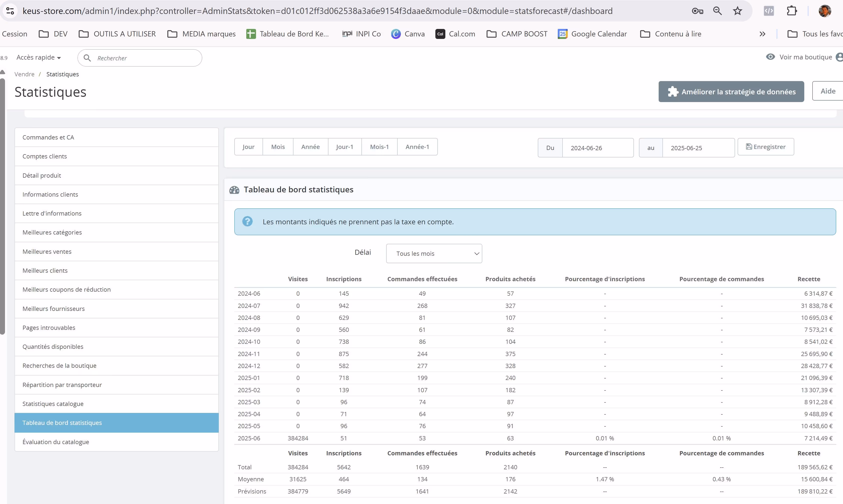Expand hidden bookmarks with double chevron
The image size is (843, 504).
pyautogui.click(x=762, y=34)
